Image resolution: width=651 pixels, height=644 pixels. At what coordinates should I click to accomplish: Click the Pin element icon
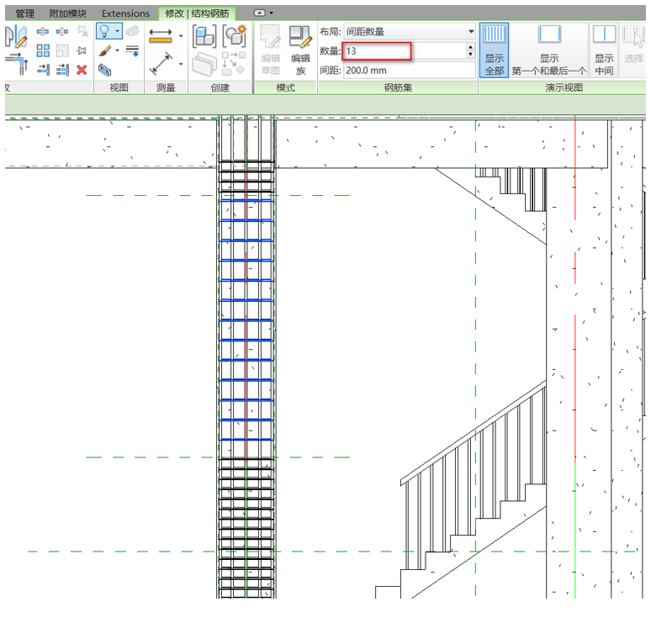[x=82, y=51]
